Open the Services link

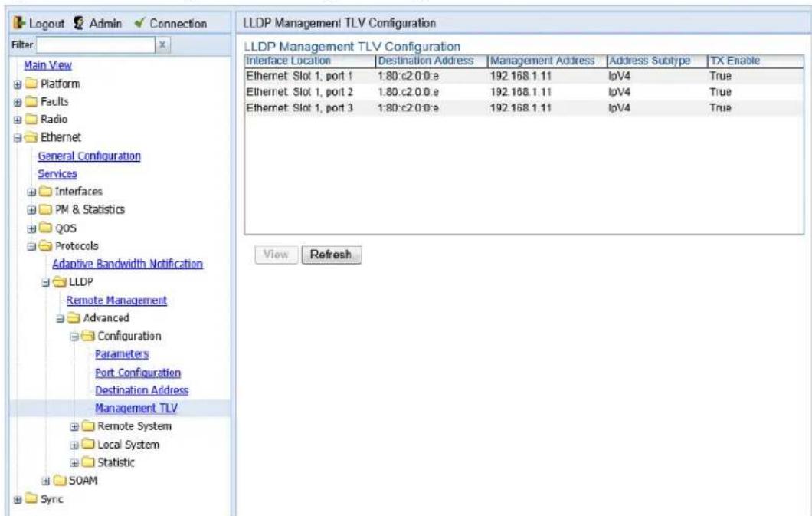[x=57, y=174]
